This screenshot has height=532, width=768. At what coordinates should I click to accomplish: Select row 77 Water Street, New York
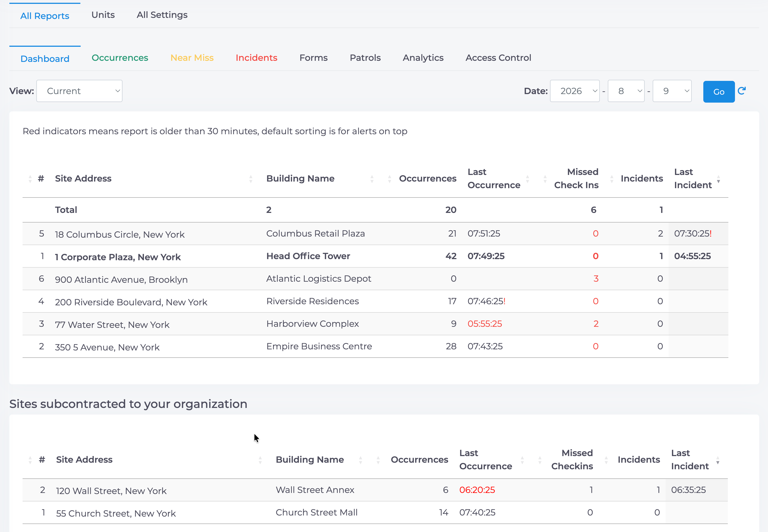click(375, 324)
